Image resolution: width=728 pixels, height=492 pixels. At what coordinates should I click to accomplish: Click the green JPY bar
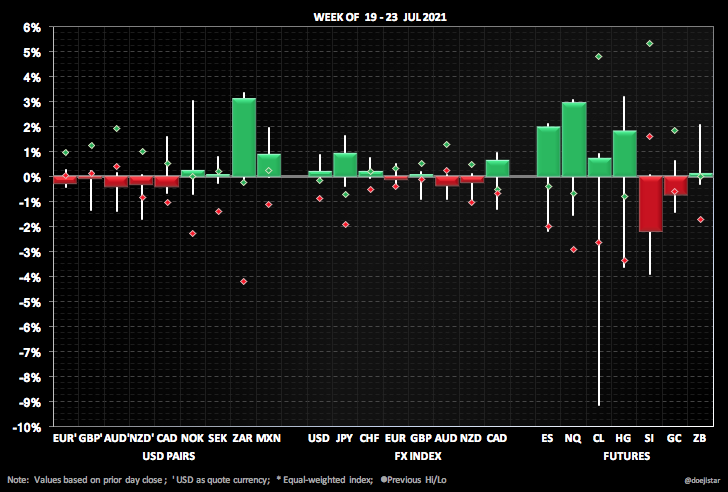pos(345,165)
